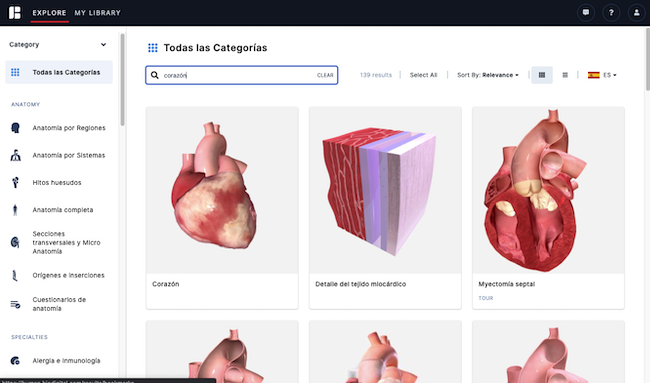This screenshot has width=650, height=383.
Task: Open the user account profile icon
Action: (636, 13)
